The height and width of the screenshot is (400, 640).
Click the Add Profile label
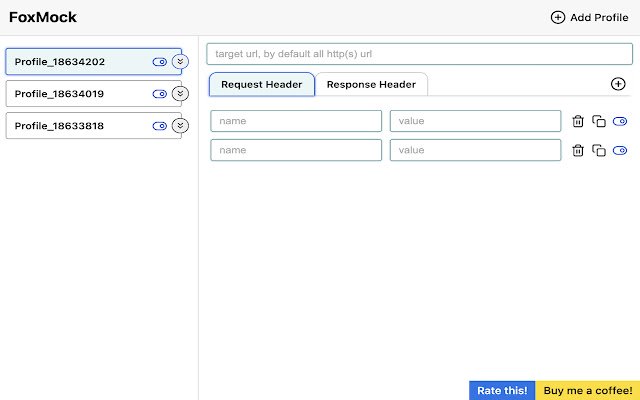599,18
